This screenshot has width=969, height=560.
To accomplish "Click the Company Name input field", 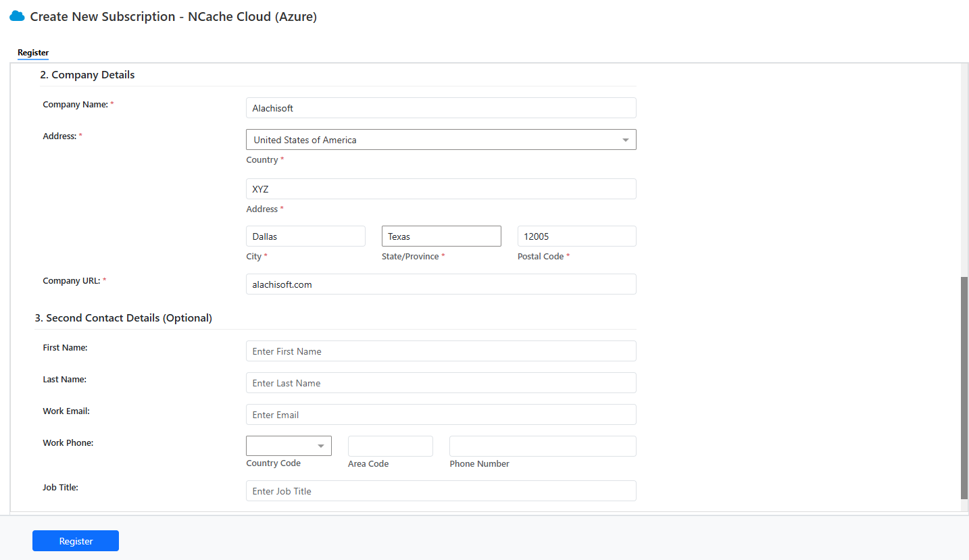I will 441,108.
